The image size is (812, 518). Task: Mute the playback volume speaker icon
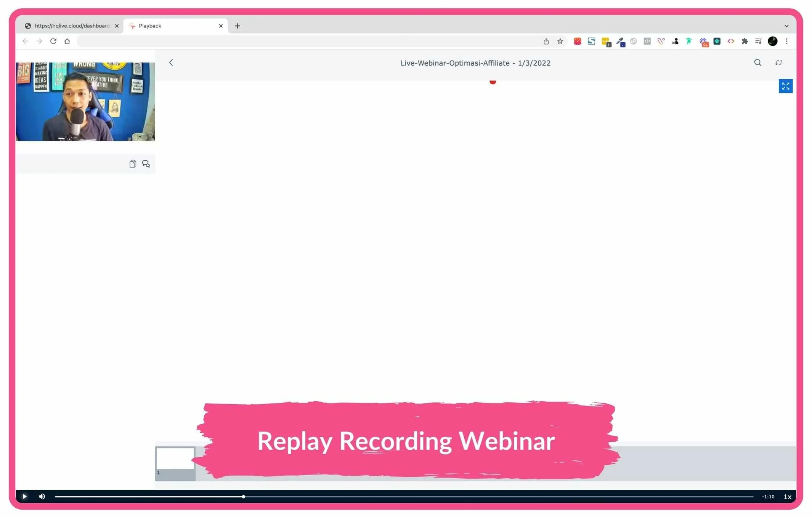[42, 496]
